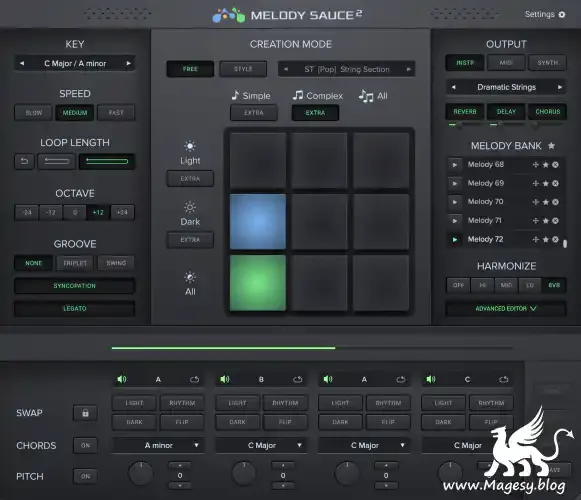Open Dramatic Strings instrument selector
Screen dimensions: 581x500
[x=506, y=87]
